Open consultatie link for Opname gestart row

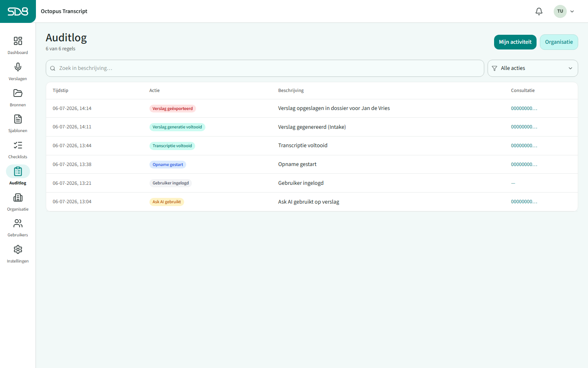tap(524, 164)
